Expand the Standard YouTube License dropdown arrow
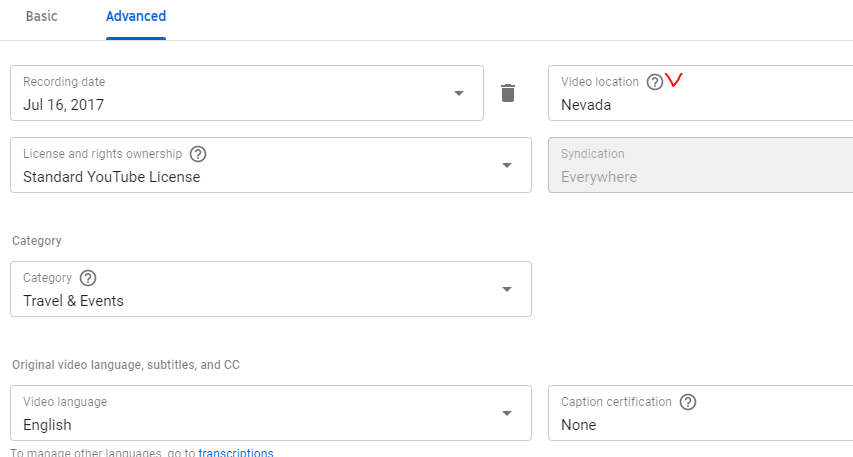 [x=507, y=165]
